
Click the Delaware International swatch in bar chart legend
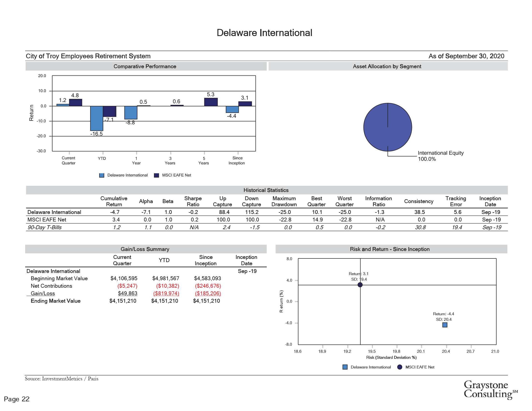(102, 175)
